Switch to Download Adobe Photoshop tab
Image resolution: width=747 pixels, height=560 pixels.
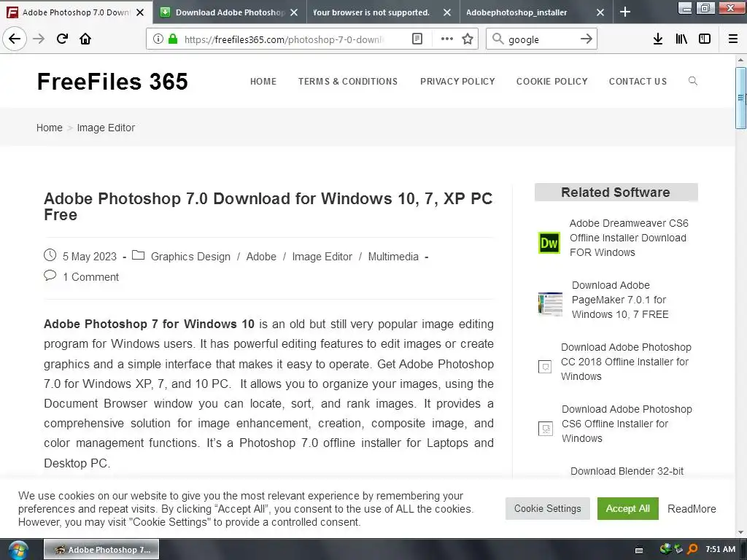[x=230, y=12]
